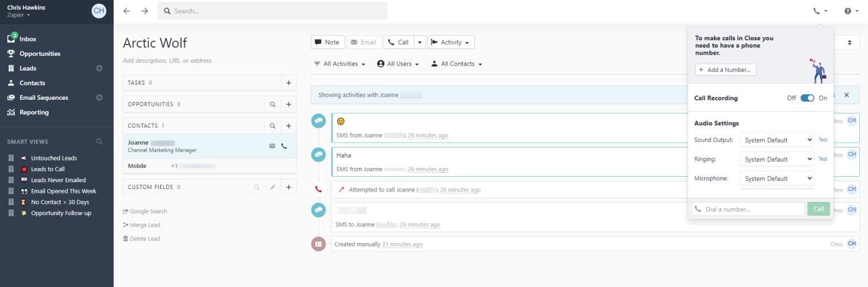The height and width of the screenshot is (287, 868).
Task: Select Leads to Call smart view
Action: pyautogui.click(x=47, y=169)
